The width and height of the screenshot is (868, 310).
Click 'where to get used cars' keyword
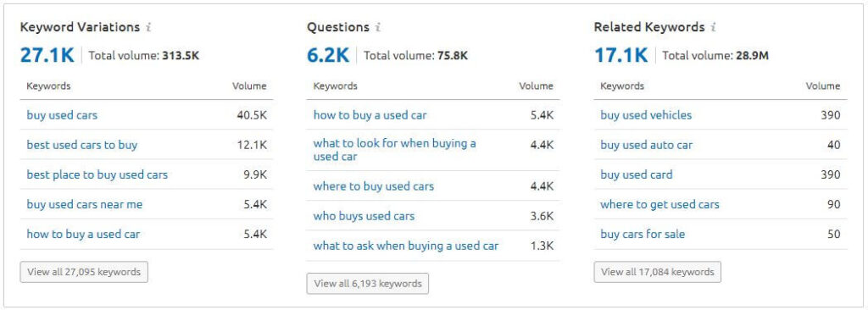click(659, 204)
